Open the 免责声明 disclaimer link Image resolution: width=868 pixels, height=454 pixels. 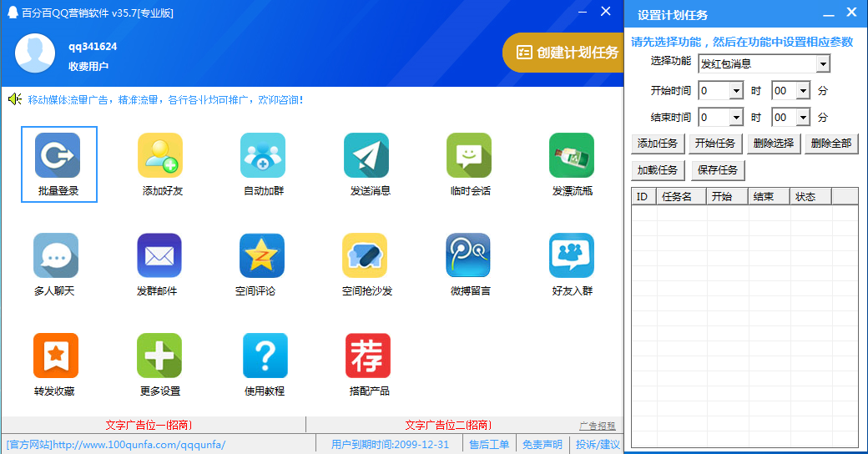click(542, 445)
